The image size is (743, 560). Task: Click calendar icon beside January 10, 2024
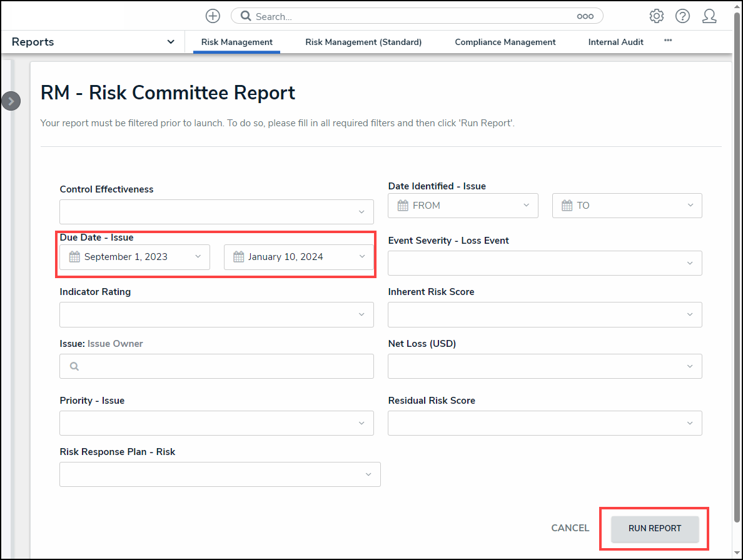point(238,257)
